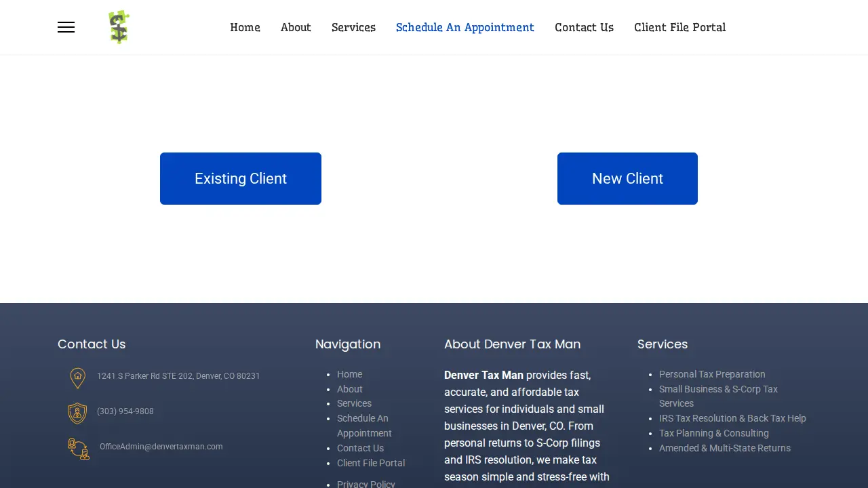
Task: Open Small Business & S-Corp Tax Services
Action: click(x=718, y=396)
